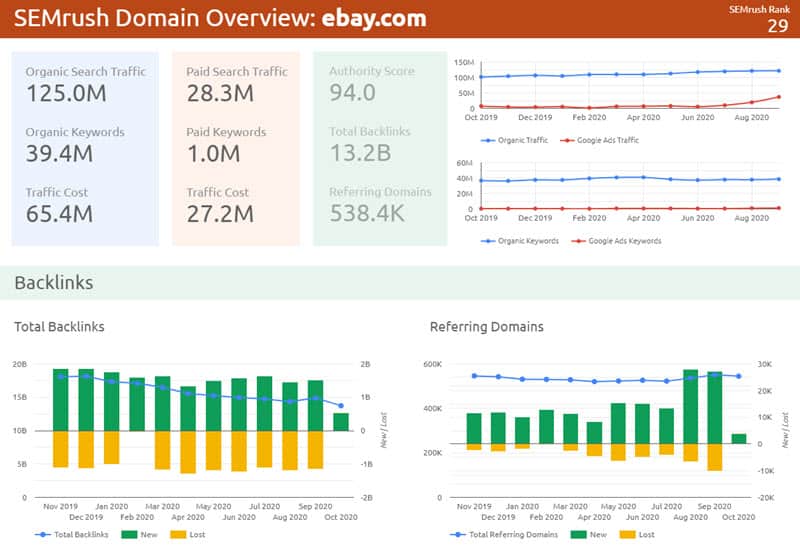Click the ebay.com domain name in title
This screenshot has height=548, width=800.
point(374,18)
